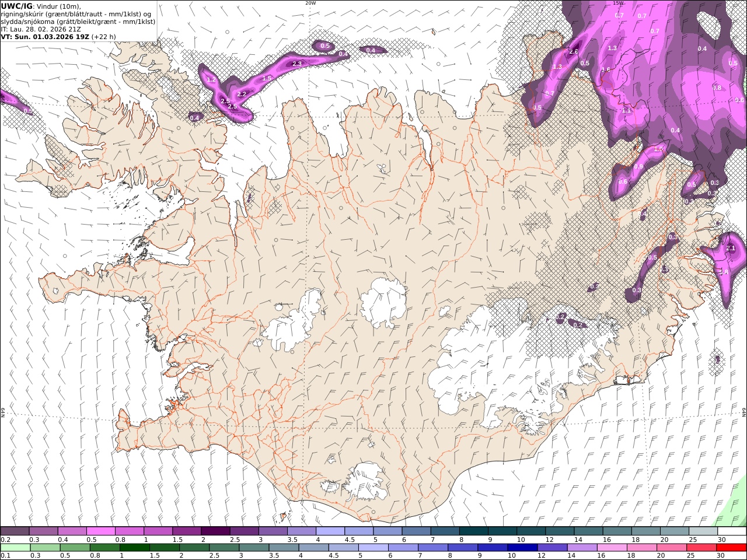The image size is (747, 560).
Task: Click the '1.2' snowfall value on the map
Action: point(211,79)
